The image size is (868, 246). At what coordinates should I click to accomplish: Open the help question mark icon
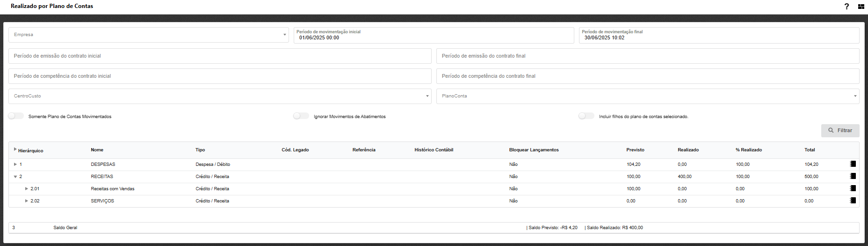pyautogui.click(x=846, y=7)
